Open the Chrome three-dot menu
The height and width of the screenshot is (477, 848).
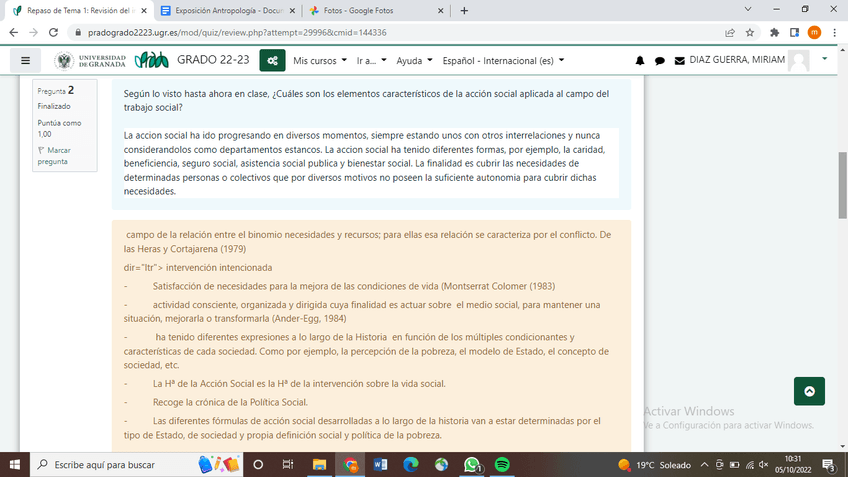click(x=834, y=32)
